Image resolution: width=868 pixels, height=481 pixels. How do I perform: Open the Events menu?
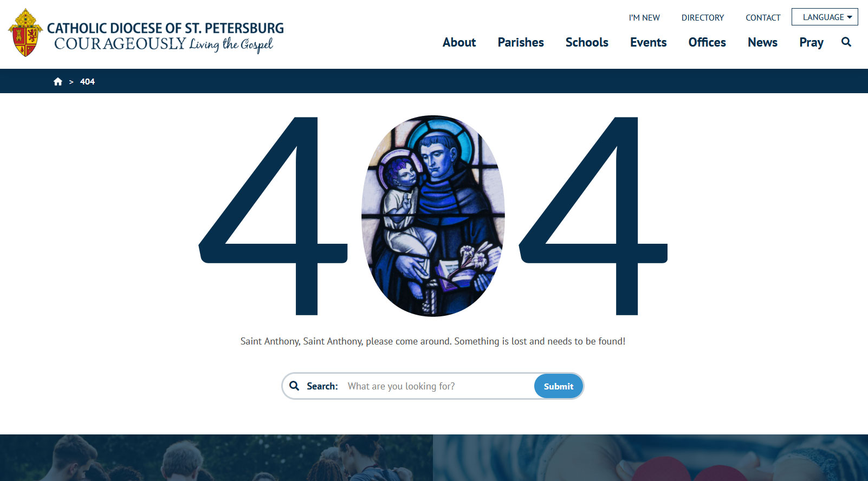648,42
